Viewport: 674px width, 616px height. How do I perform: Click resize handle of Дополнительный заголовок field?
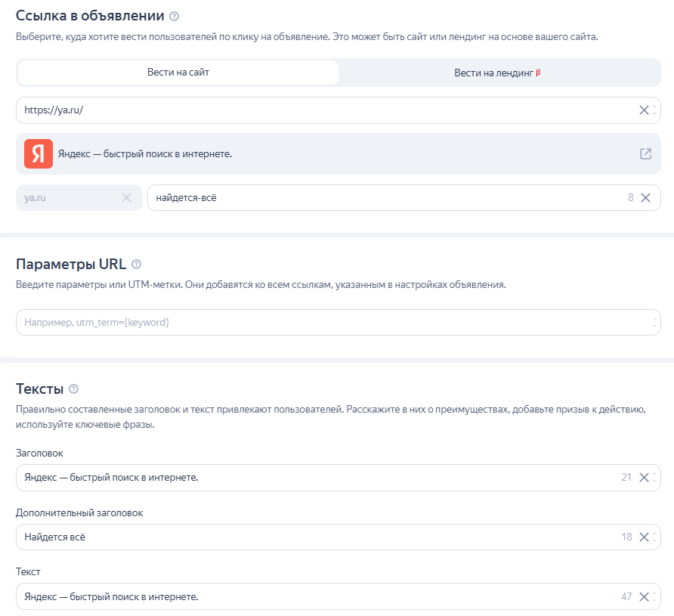coord(654,537)
